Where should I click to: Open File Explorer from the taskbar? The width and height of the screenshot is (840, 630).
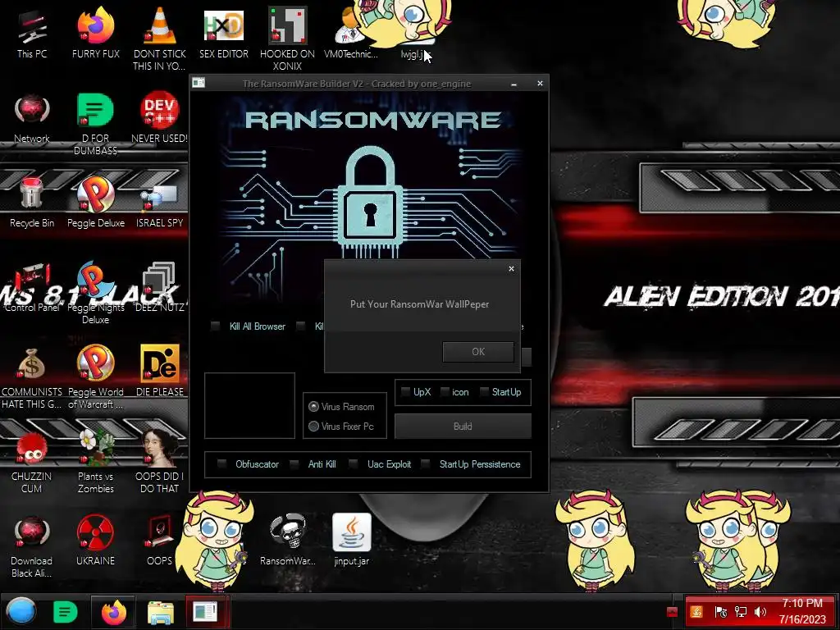tap(160, 612)
